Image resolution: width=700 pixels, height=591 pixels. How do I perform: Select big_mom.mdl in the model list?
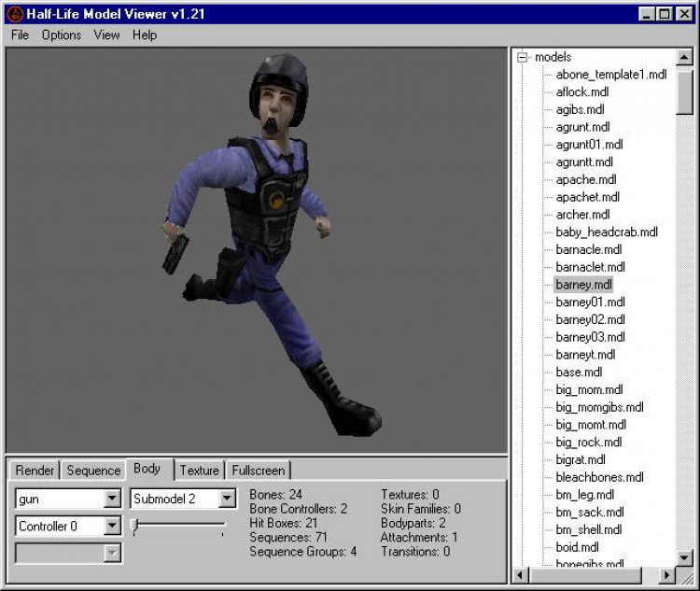(589, 389)
